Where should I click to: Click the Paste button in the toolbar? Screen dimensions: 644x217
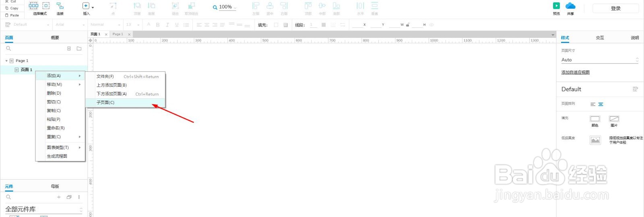click(12, 15)
